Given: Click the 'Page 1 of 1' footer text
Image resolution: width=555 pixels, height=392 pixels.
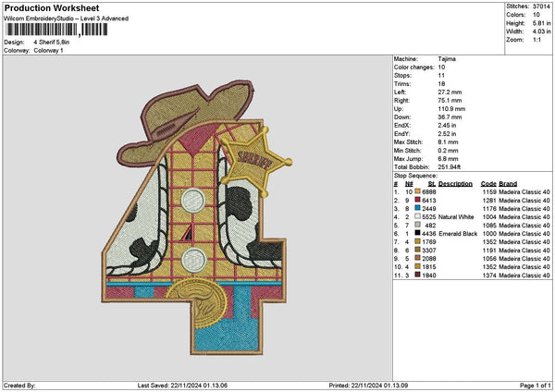Looking at the screenshot, I should click(x=536, y=386).
